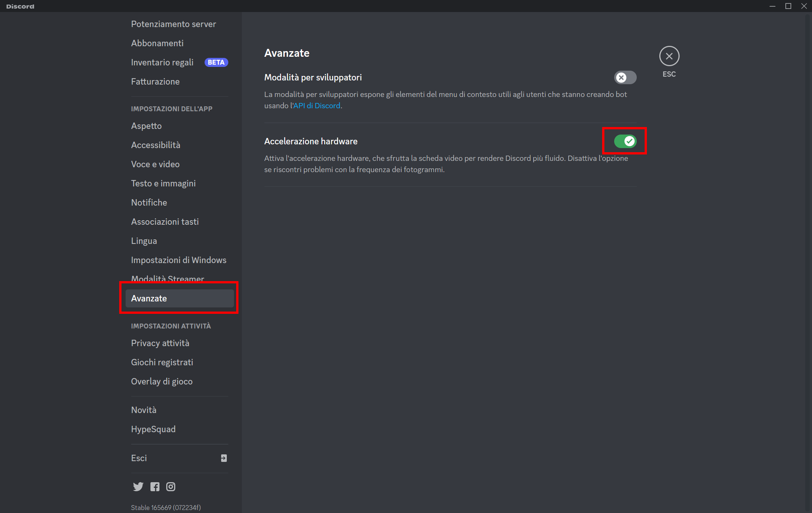Click Esci to log out
The height and width of the screenshot is (513, 812).
139,458
